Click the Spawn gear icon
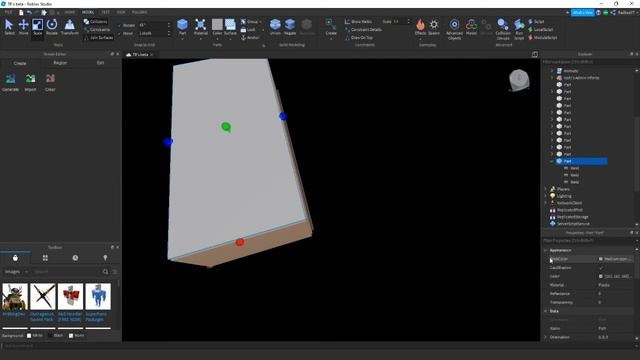 click(x=434, y=24)
